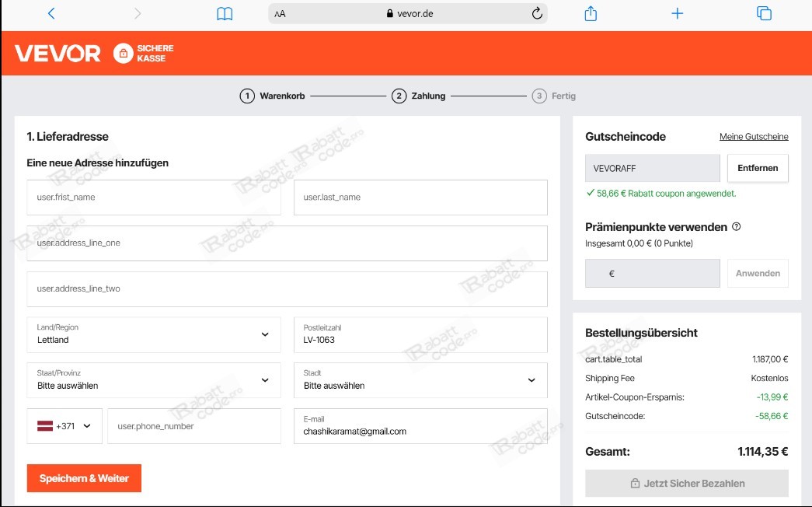The image size is (812, 507).
Task: Reload the page with the refresh icon
Action: (537, 13)
